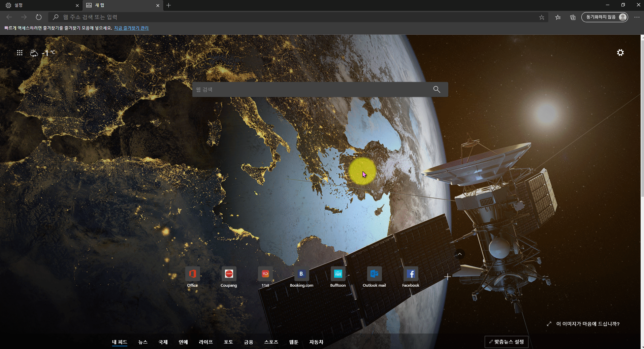Open profile button 동기화하지 않음
644x349 pixels.
pyautogui.click(x=605, y=17)
